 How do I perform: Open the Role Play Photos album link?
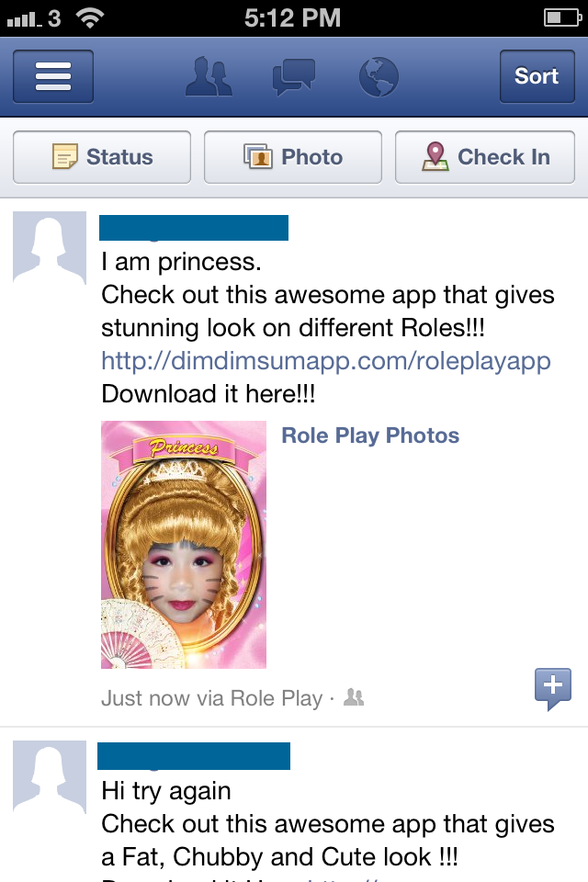(x=370, y=435)
